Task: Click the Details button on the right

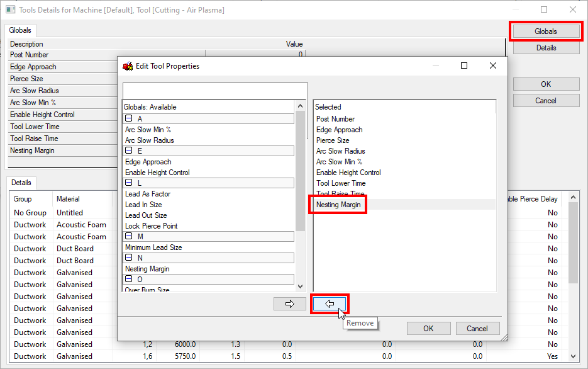Action: click(x=546, y=47)
